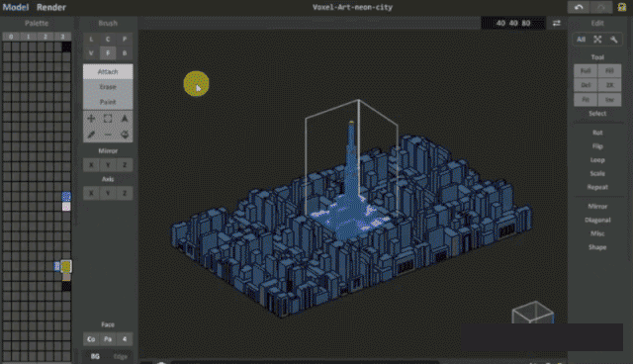This screenshot has width=633, height=364.
Task: Toggle Mirror X axis
Action: click(x=91, y=165)
